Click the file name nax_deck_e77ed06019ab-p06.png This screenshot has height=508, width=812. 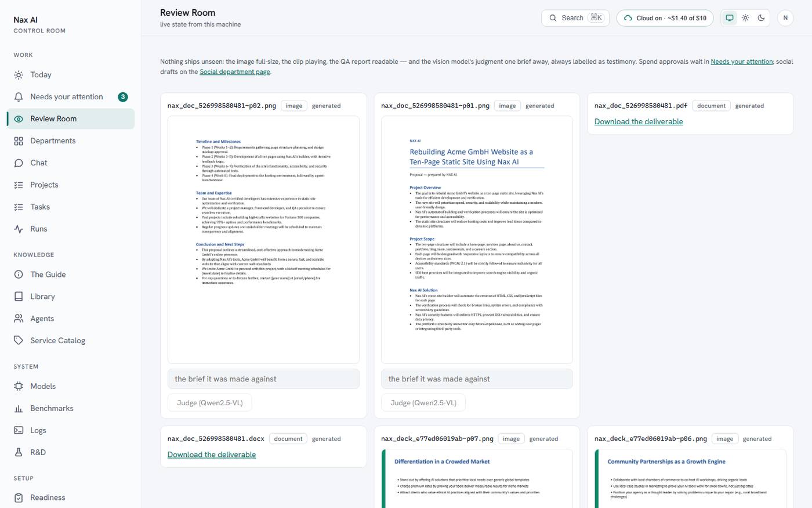[x=651, y=439]
